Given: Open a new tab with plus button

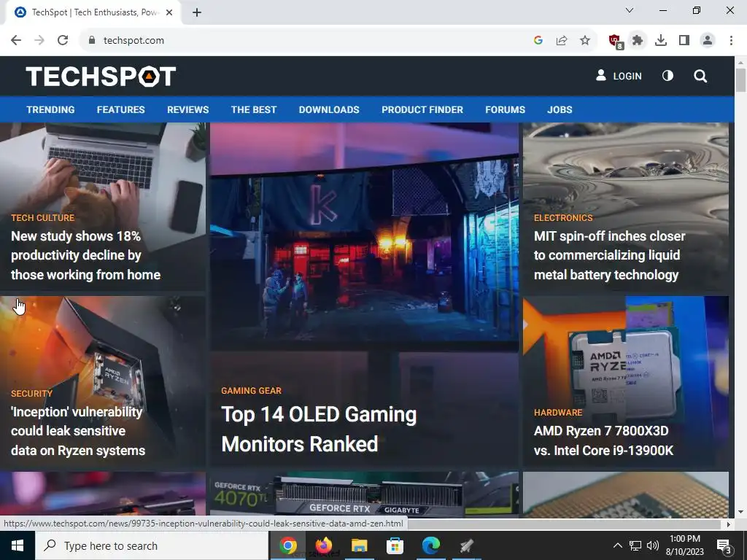Looking at the screenshot, I should tap(197, 12).
